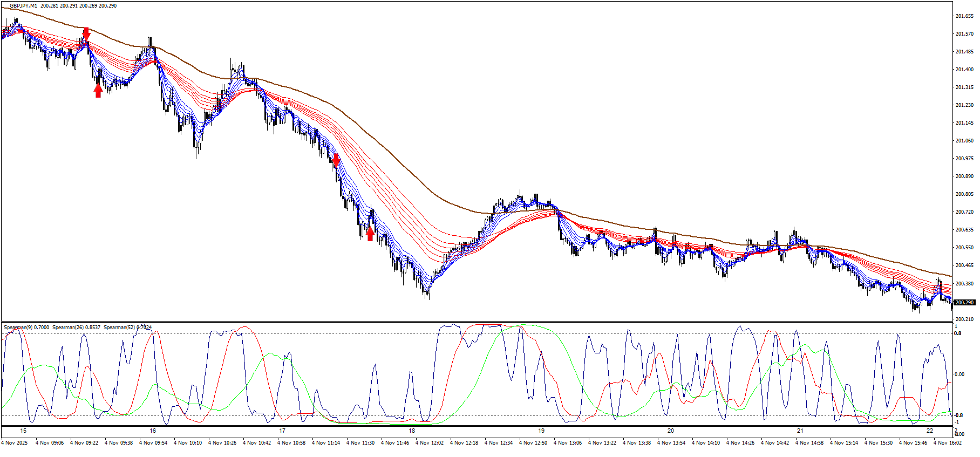Click the -0.8 lower level label
This screenshot has width=980, height=457.
(958, 415)
